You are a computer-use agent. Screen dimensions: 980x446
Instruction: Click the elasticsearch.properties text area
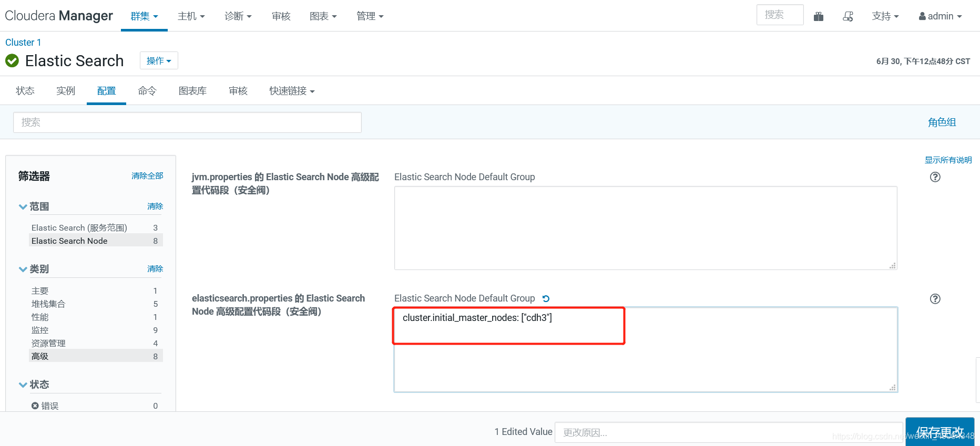coord(646,350)
